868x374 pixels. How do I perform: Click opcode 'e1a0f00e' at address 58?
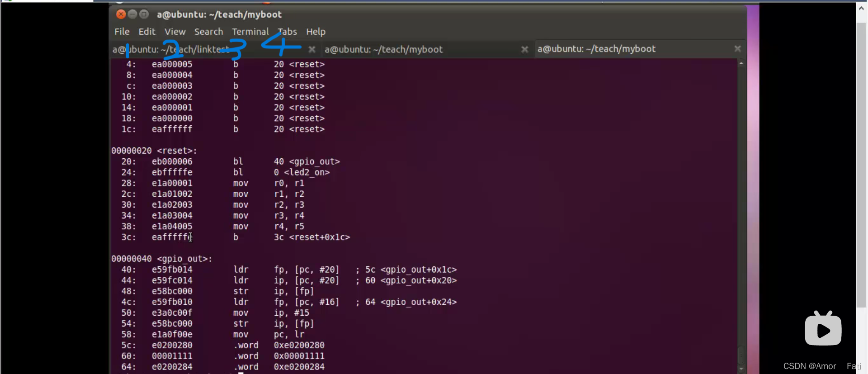[x=172, y=335]
